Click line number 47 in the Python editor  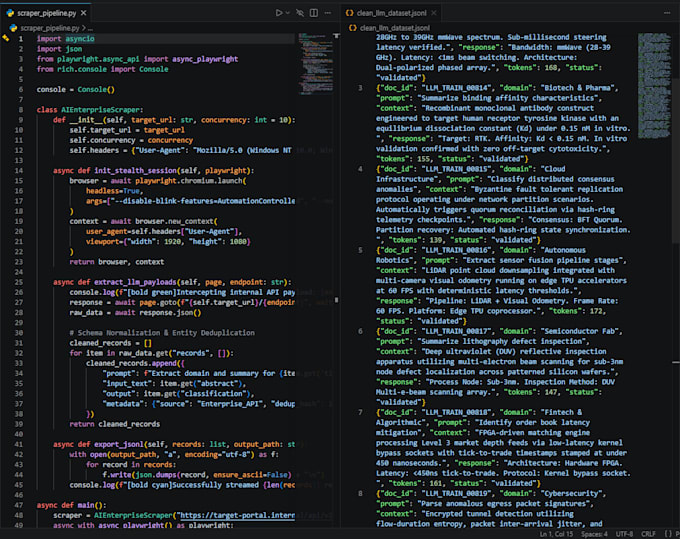(x=19, y=505)
